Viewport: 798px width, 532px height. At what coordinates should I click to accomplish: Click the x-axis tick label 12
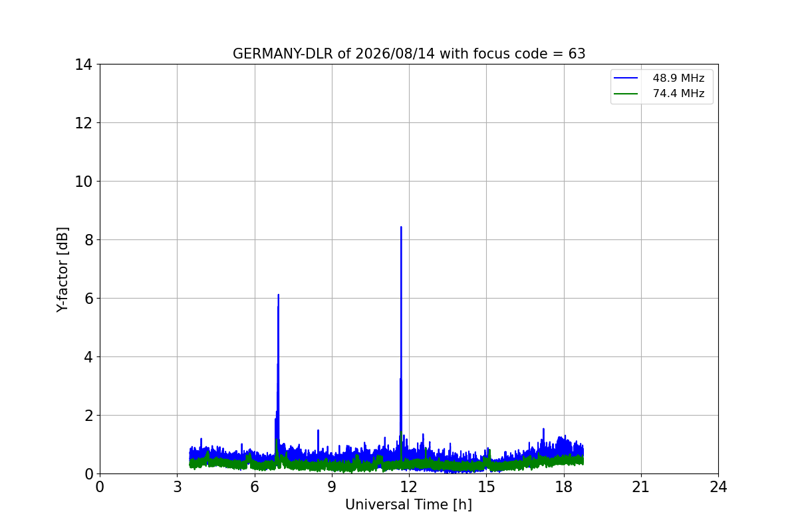[409, 487]
